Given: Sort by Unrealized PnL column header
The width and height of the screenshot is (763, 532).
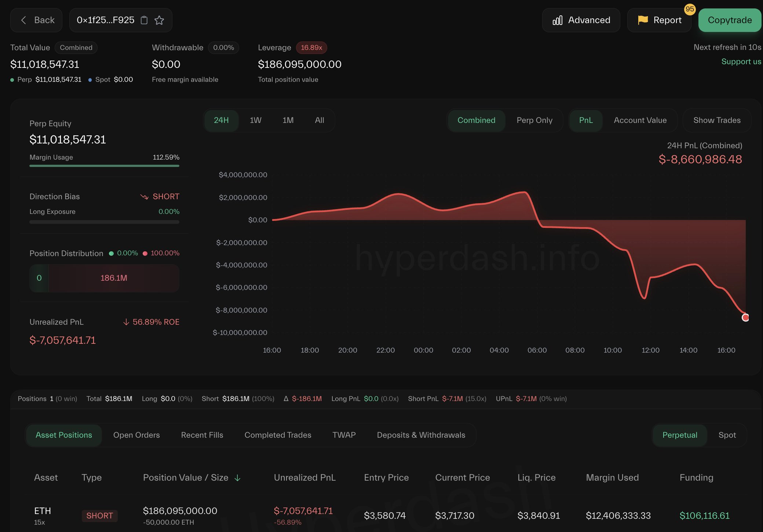Looking at the screenshot, I should click(305, 478).
